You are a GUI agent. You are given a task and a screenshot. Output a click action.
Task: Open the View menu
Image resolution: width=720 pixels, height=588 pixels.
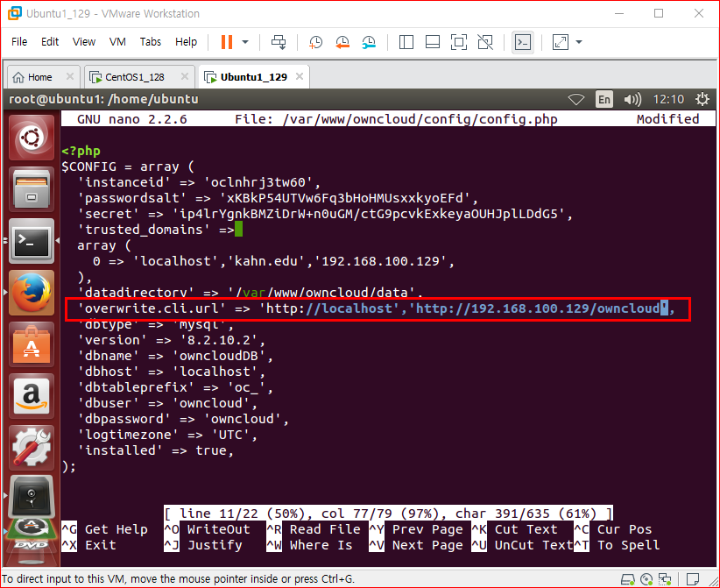(83, 42)
